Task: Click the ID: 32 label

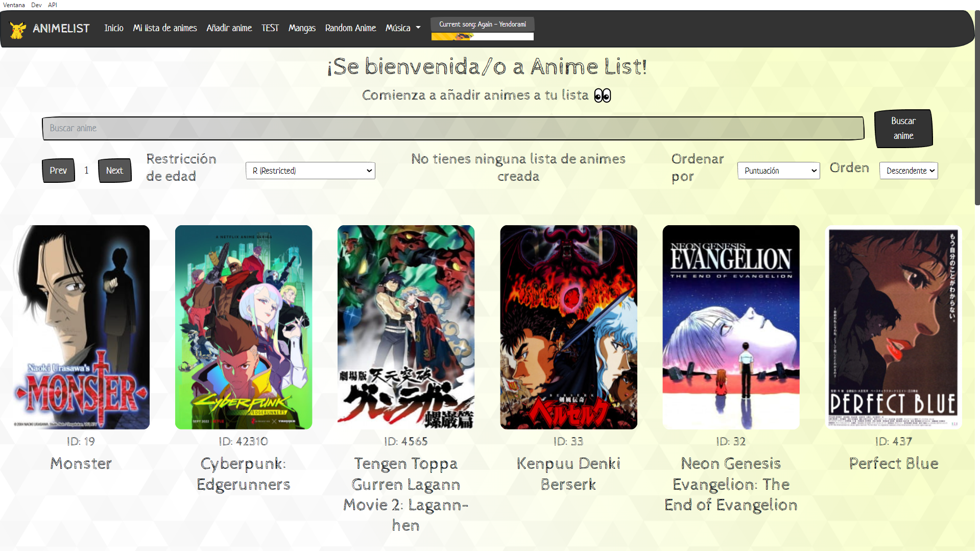Action: coord(731,441)
